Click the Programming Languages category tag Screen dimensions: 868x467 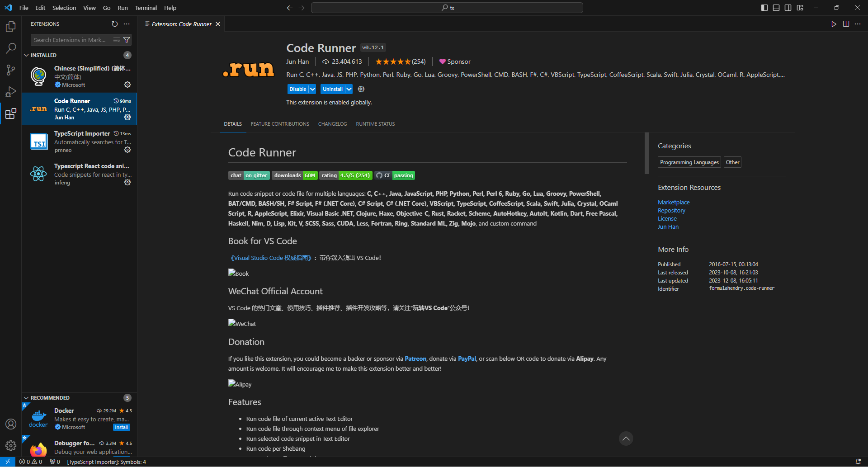click(x=689, y=162)
